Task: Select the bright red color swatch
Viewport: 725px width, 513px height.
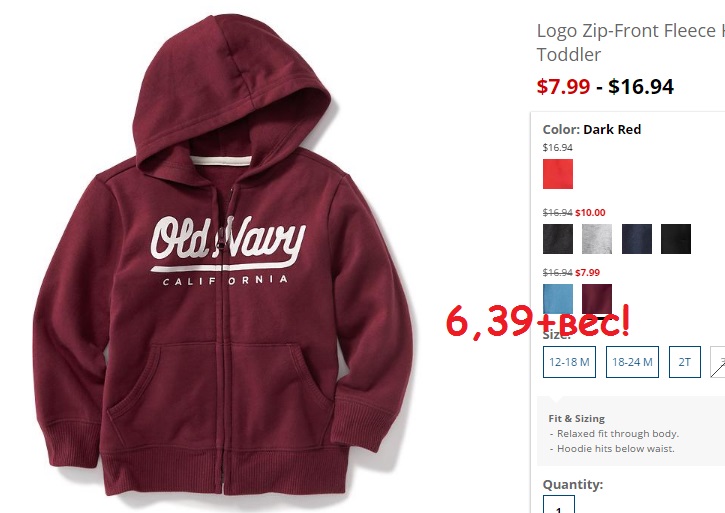Action: coord(558,174)
